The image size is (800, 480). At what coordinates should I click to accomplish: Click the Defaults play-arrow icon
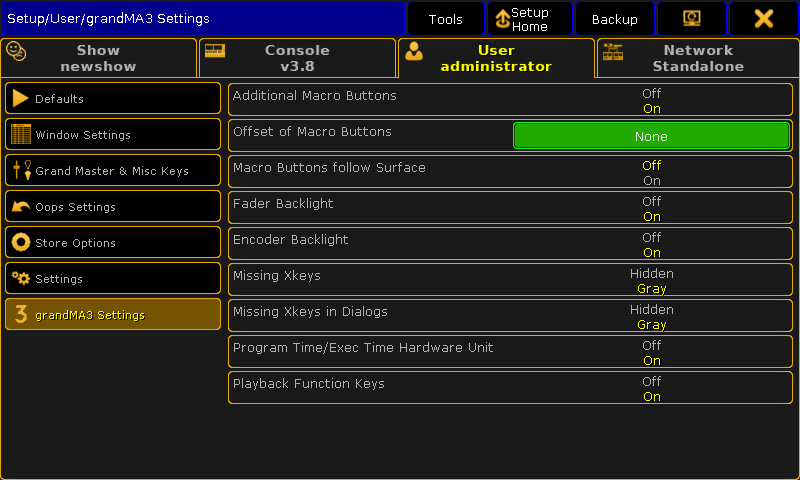20,98
